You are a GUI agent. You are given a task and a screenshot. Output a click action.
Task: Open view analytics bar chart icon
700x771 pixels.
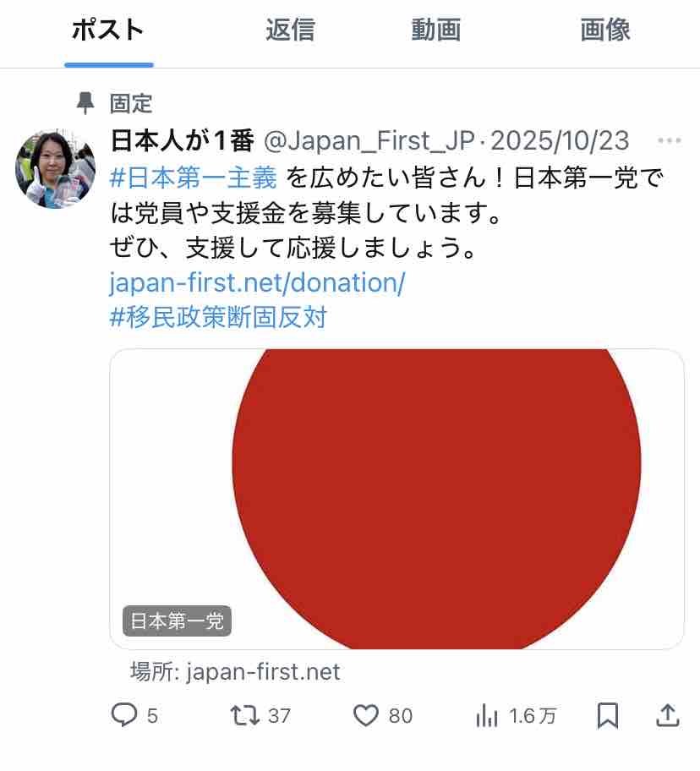[x=487, y=716]
